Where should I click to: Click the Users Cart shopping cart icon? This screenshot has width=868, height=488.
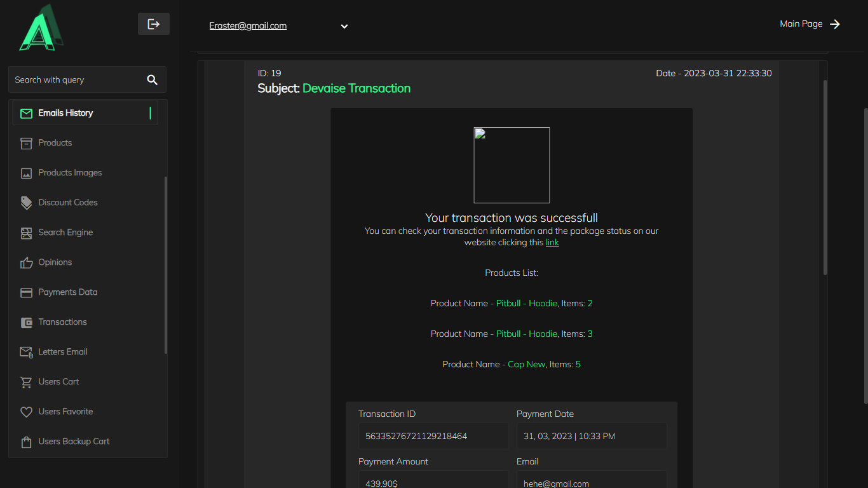26,382
